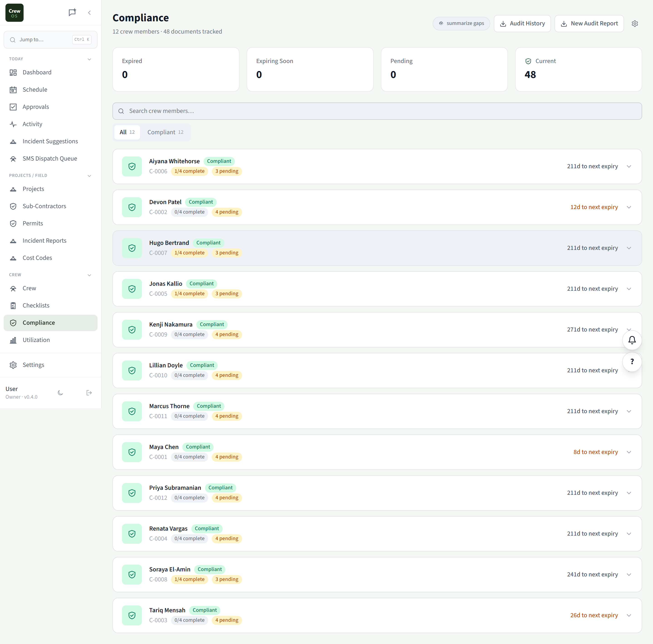Image resolution: width=653 pixels, height=644 pixels.
Task: Click the summarize gaps button
Action: click(x=461, y=24)
